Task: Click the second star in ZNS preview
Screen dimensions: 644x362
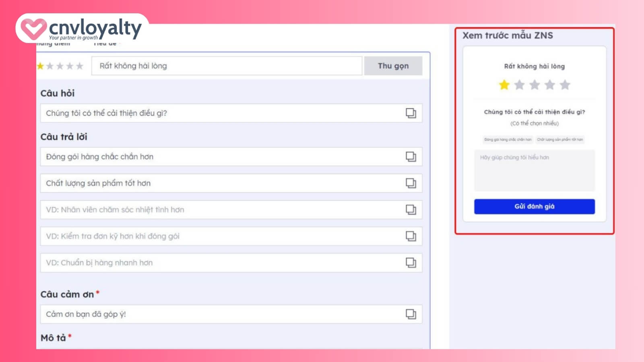Action: pos(519,85)
